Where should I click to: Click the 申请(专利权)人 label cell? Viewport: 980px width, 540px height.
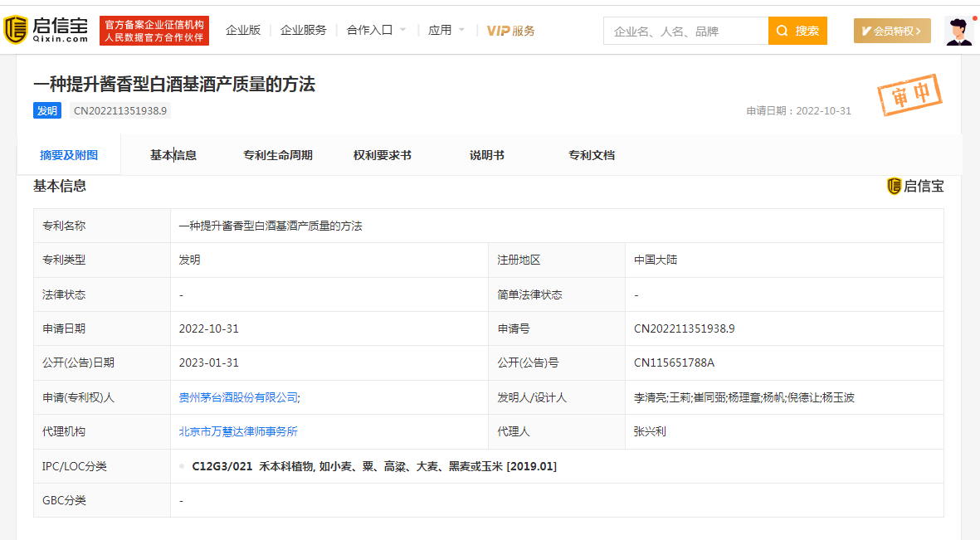pos(102,397)
